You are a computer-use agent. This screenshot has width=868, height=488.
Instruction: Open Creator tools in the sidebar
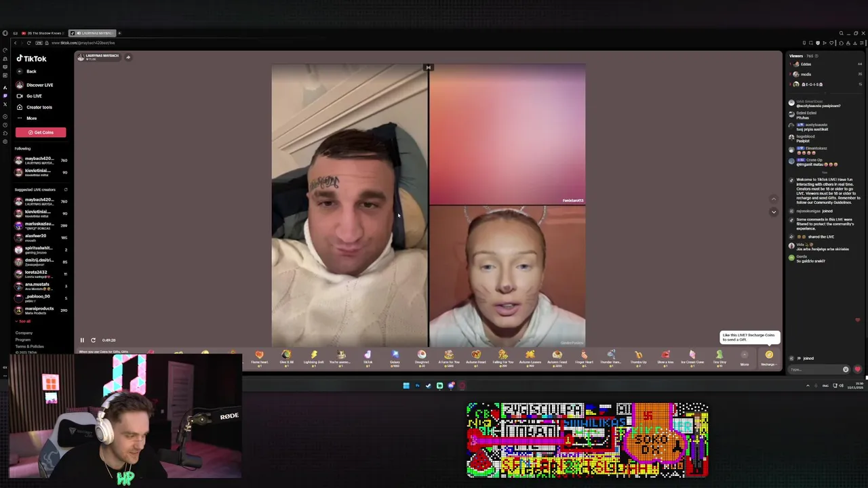pos(35,107)
